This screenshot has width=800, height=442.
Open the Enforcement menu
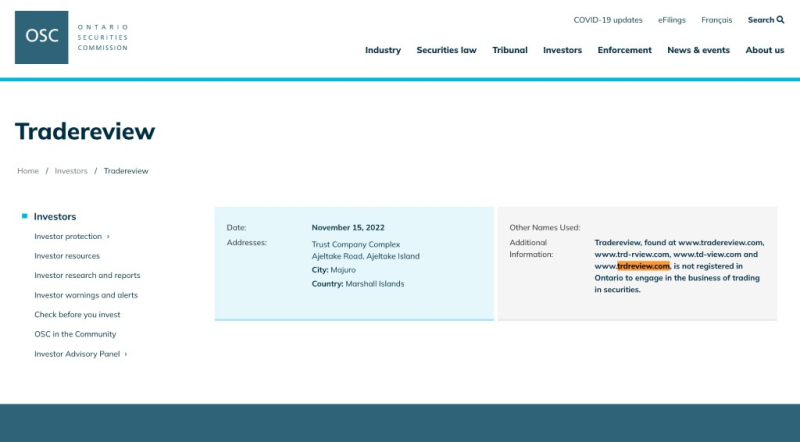pos(624,50)
